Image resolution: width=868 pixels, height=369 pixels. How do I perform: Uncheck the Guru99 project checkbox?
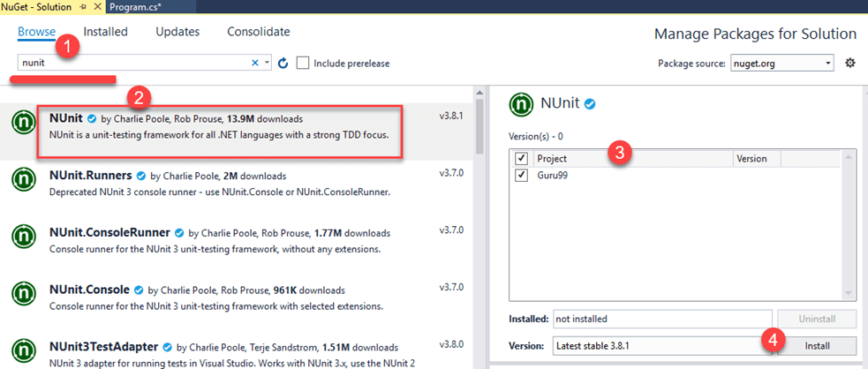522,175
